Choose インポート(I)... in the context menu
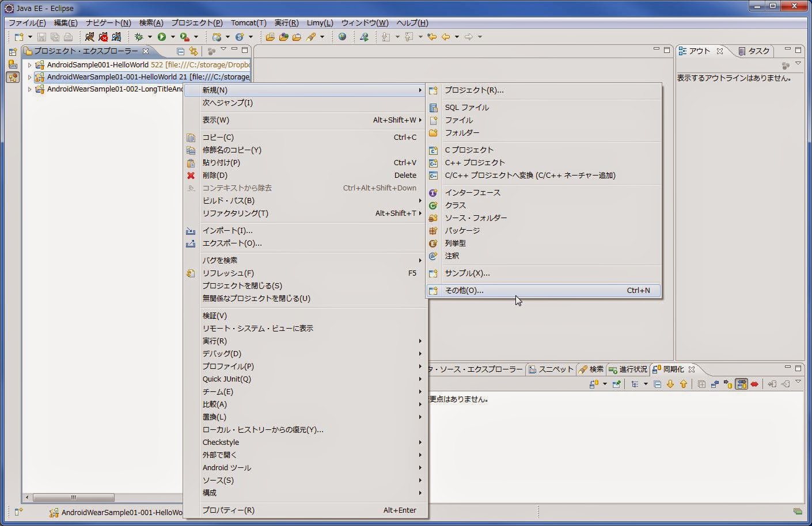The width and height of the screenshot is (812, 526). pos(306,231)
